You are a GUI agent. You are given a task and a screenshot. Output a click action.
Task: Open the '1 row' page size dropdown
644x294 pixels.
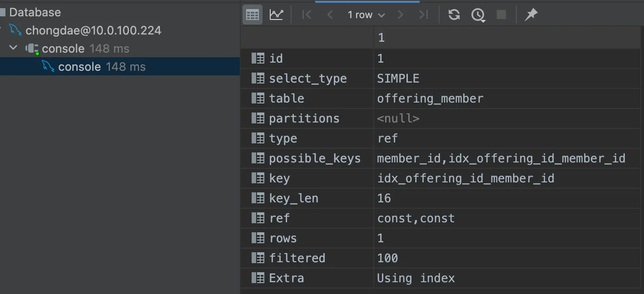(366, 15)
